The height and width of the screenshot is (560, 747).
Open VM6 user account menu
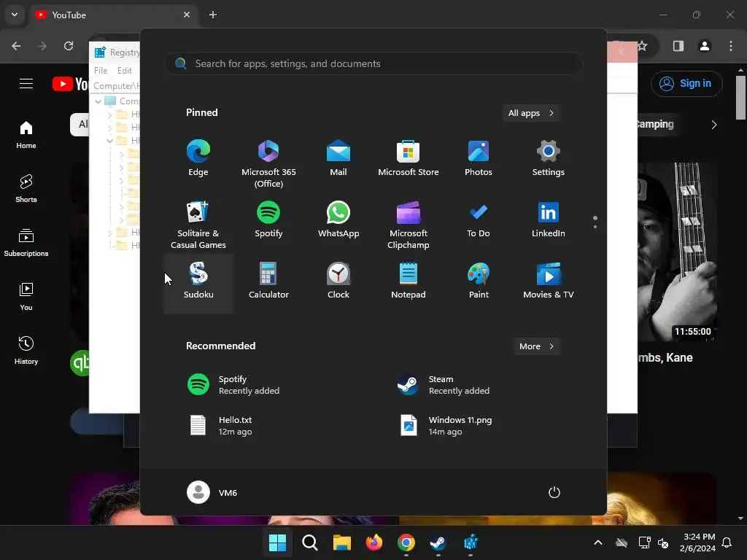[212, 492]
